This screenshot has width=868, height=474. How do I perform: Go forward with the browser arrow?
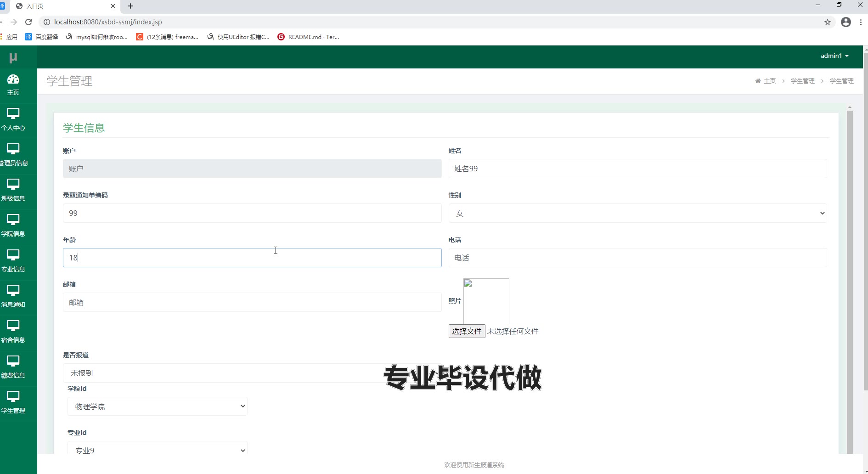point(14,22)
